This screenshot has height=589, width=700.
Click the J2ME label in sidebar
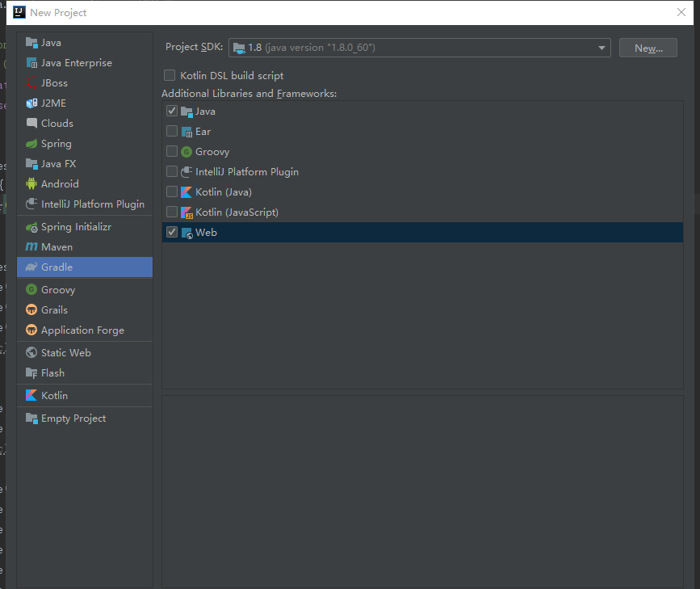[53, 103]
